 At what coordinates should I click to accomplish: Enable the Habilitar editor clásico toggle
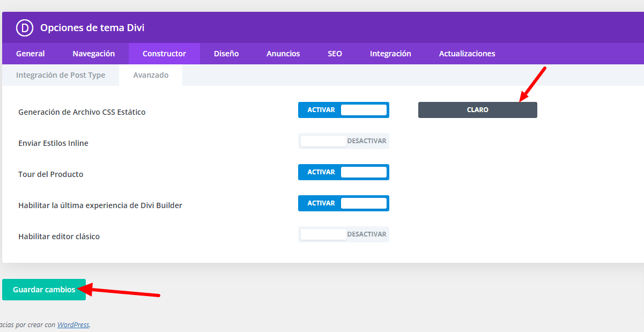(x=344, y=234)
